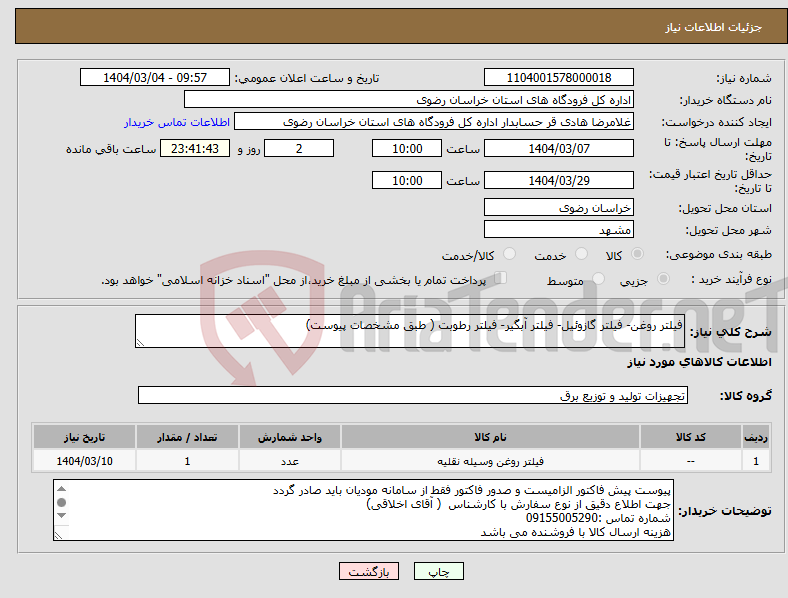Click the resize handle of شرح کلی نیاز box

coord(140,343)
